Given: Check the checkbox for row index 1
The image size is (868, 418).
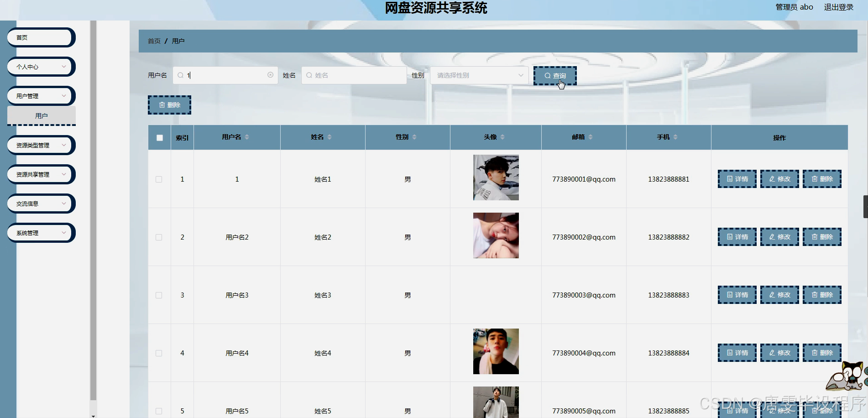Looking at the screenshot, I should coord(159,179).
